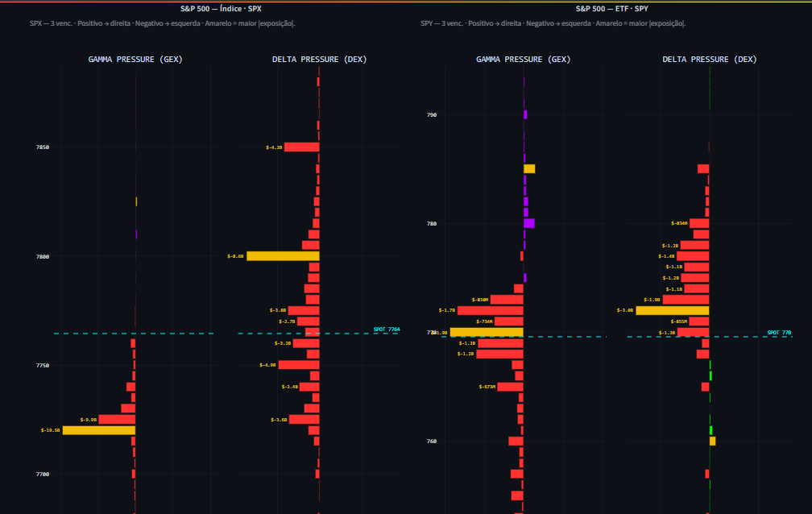The image size is (812, 514).
Task: Click the 'S&P 500 — Índice · SPX' panel title
Action: pos(221,9)
